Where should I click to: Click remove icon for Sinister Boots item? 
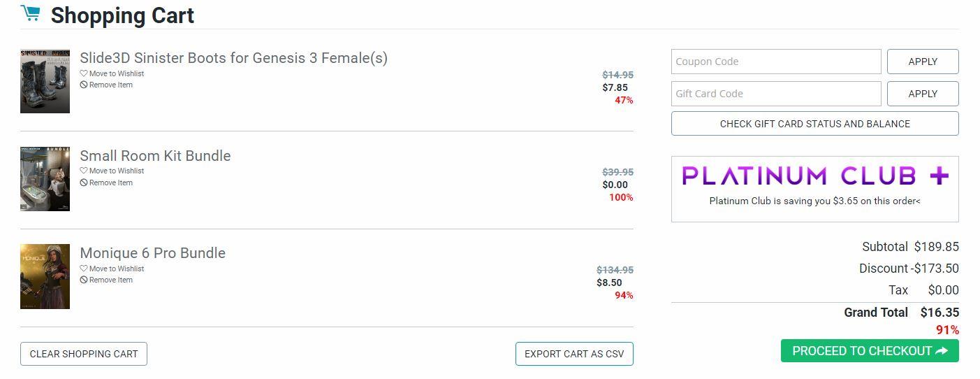(x=84, y=85)
